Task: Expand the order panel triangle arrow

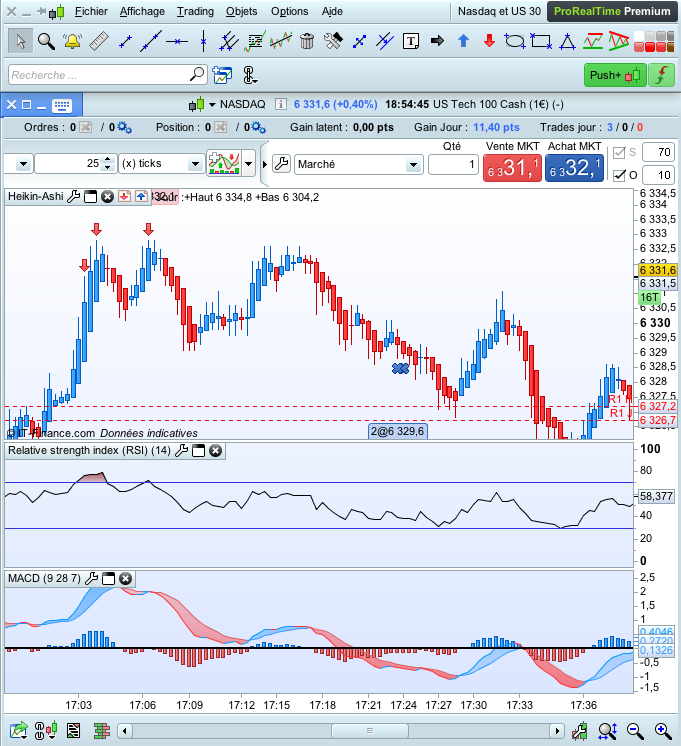Action: click(x=265, y=164)
